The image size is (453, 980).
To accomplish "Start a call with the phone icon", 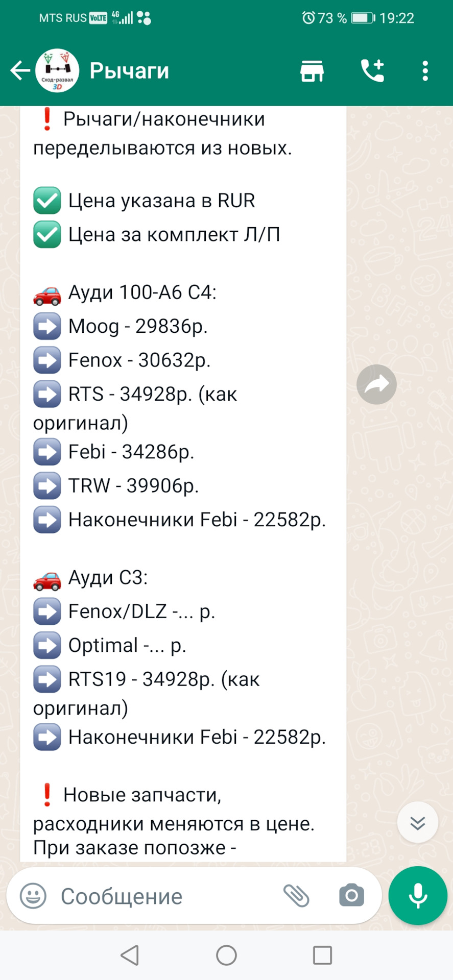I will pos(372,70).
